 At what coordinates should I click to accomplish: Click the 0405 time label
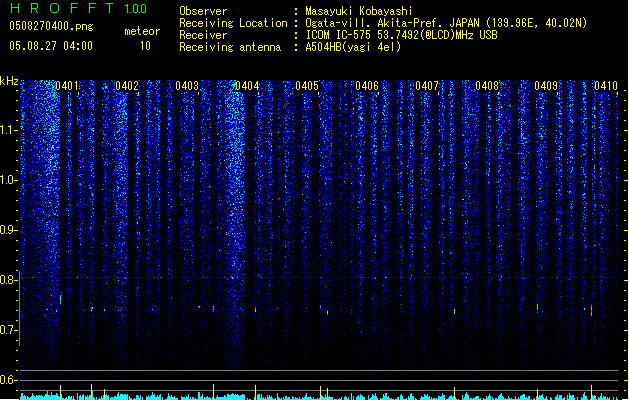(307, 86)
